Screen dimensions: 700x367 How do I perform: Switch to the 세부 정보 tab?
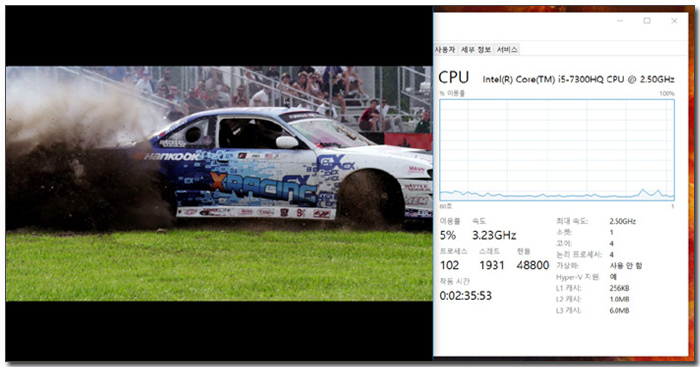coord(476,50)
